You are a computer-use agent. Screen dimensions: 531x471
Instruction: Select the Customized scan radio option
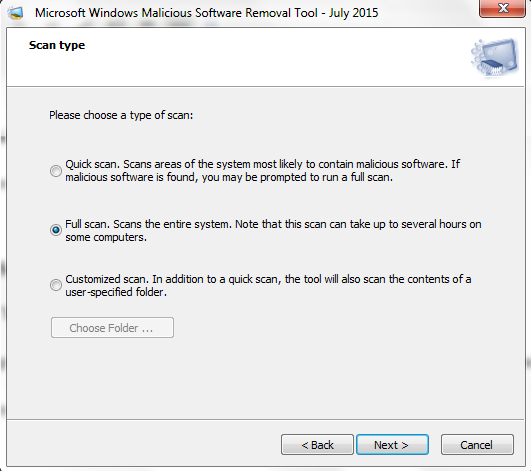pos(56,285)
